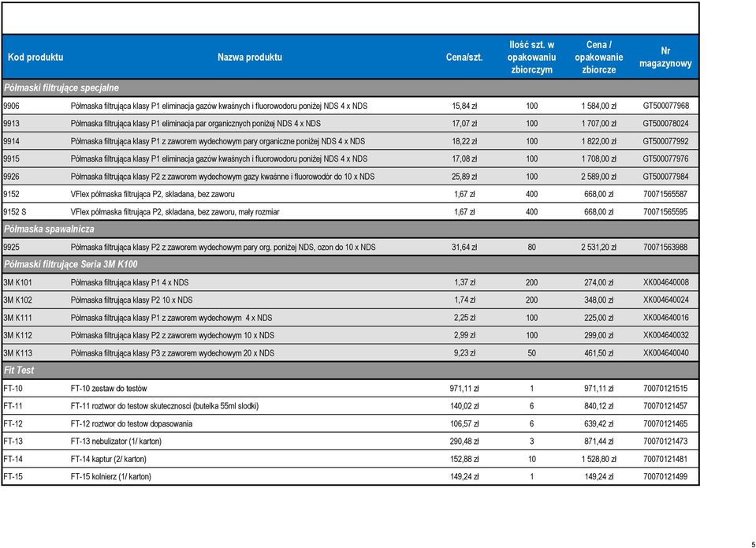Click the package quantity 80
The width and height of the screenshot is (756, 548).
tap(532, 247)
